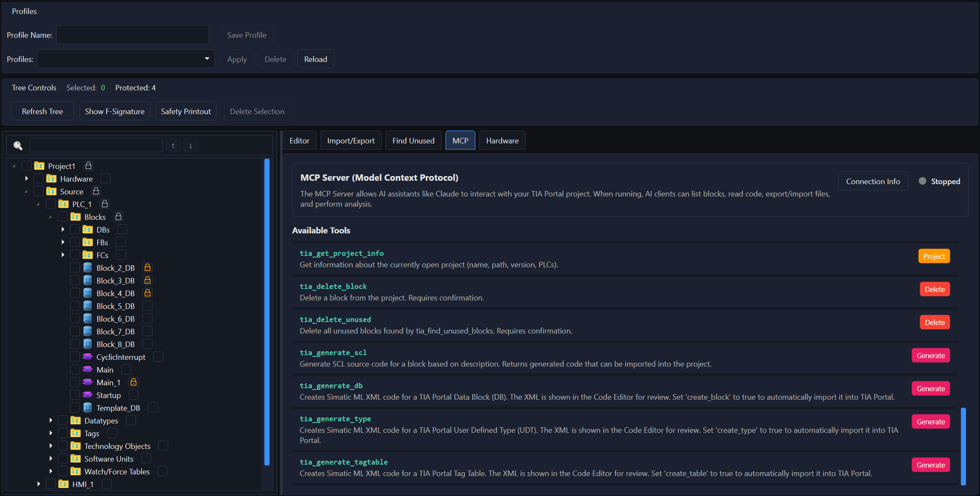Click the up arrow search navigation icon

(x=173, y=146)
